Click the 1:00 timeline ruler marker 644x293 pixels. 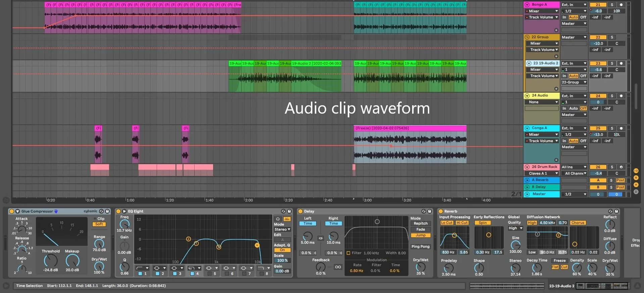tap(130, 200)
